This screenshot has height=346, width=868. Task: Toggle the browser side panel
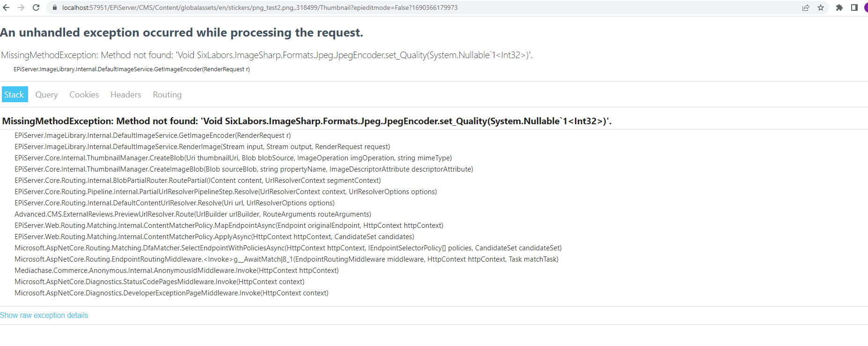[x=854, y=8]
